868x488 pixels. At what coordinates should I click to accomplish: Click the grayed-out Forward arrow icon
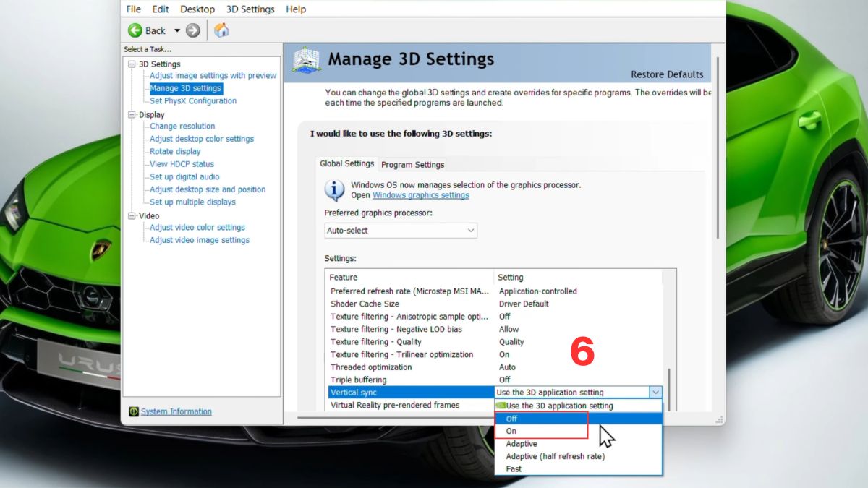pyautogui.click(x=192, y=30)
